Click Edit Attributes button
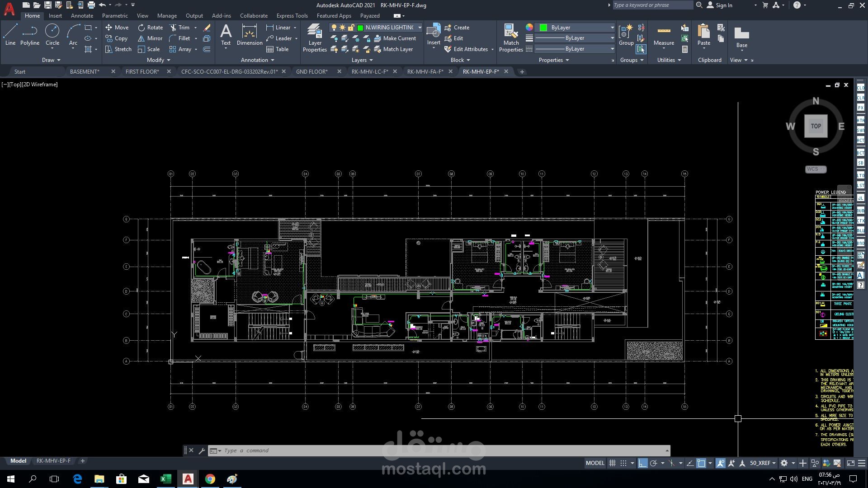The height and width of the screenshot is (488, 868). click(x=467, y=49)
